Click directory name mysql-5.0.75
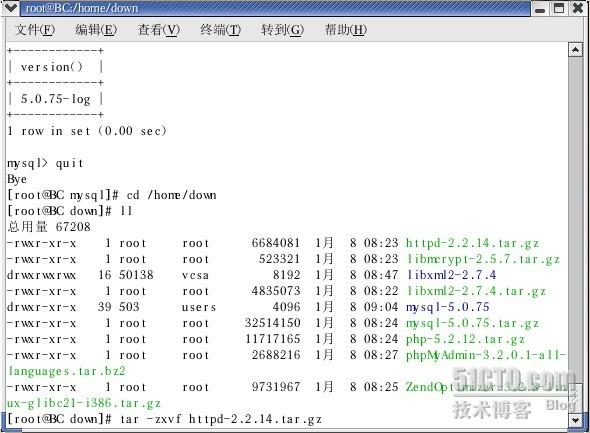Viewport: 590px width, 433px height. [x=447, y=307]
